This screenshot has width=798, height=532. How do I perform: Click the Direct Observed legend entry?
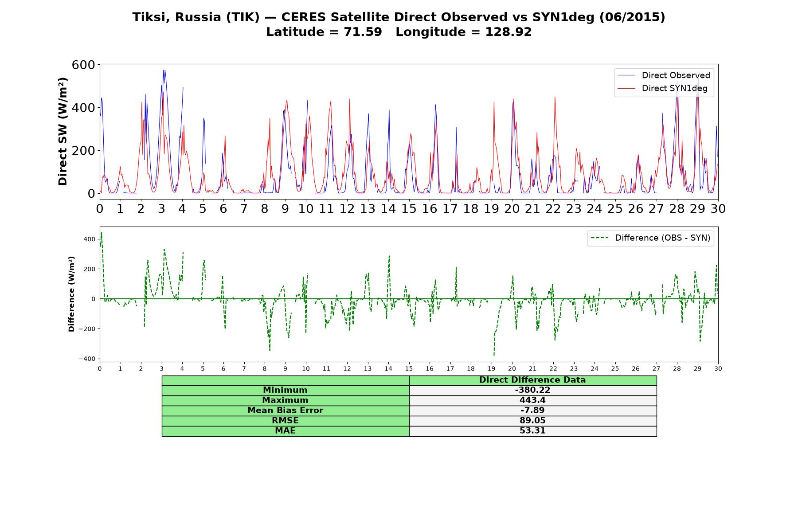(664, 75)
